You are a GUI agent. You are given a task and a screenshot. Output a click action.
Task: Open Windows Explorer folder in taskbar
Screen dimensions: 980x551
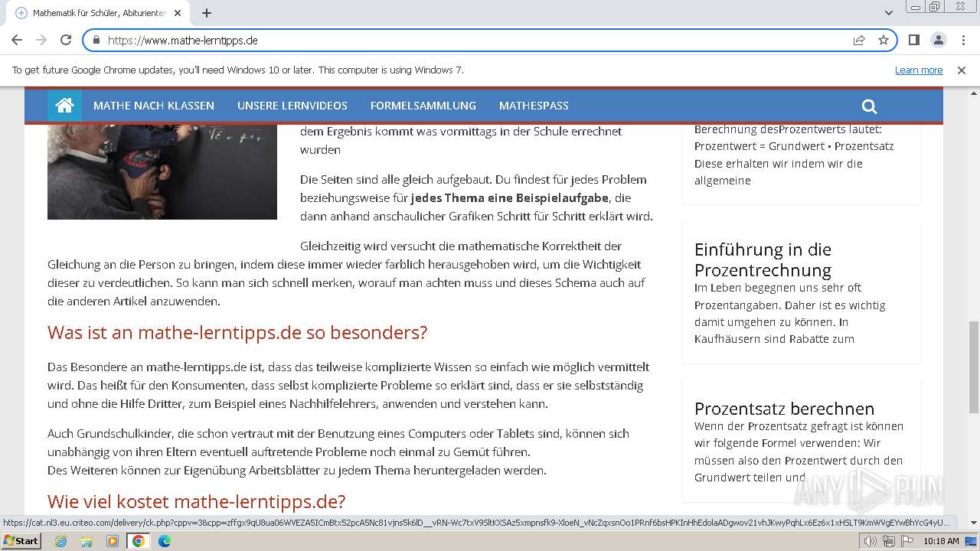tap(87, 541)
